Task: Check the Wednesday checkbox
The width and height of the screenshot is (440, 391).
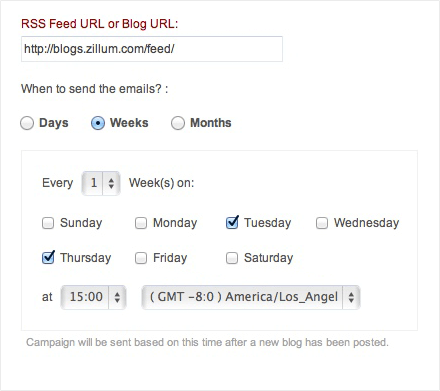Action: coord(322,223)
